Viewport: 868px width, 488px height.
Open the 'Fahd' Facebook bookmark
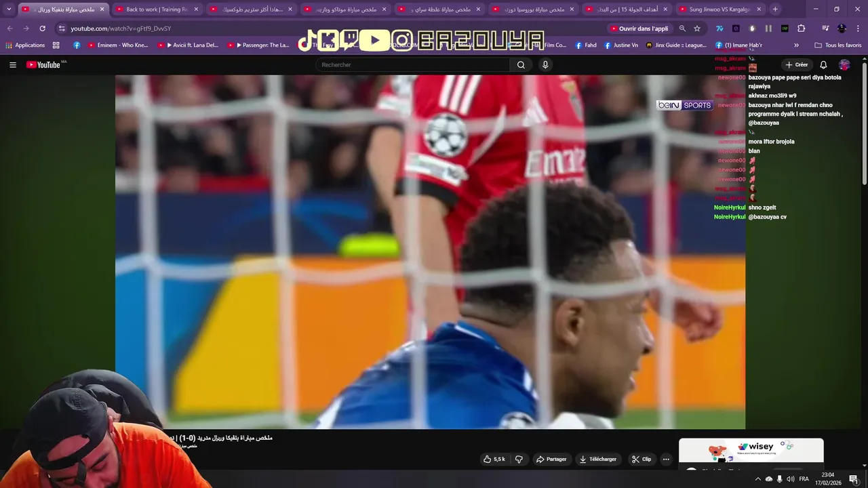click(x=586, y=45)
